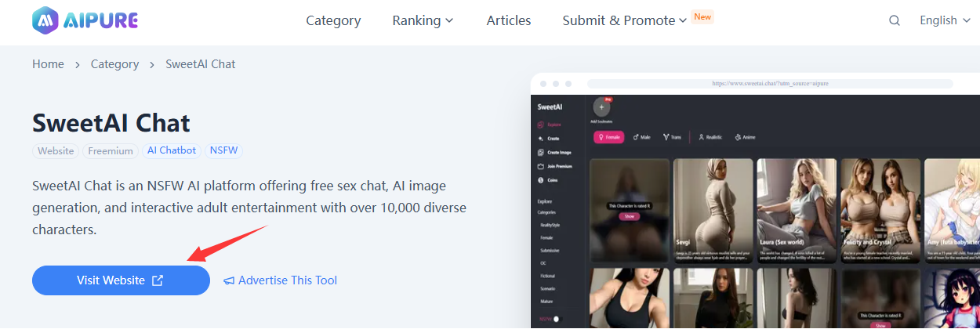Open the Category menu item
Image resolution: width=980 pixels, height=329 pixels.
pyautogui.click(x=333, y=20)
